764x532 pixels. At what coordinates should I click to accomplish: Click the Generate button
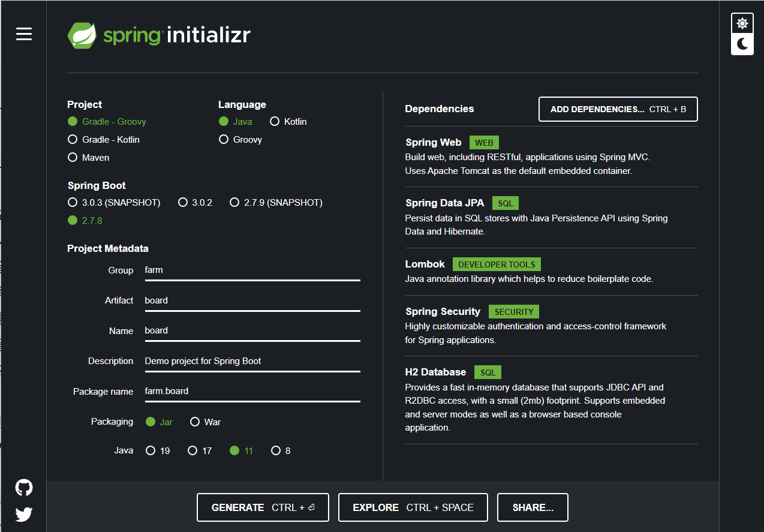point(263,507)
